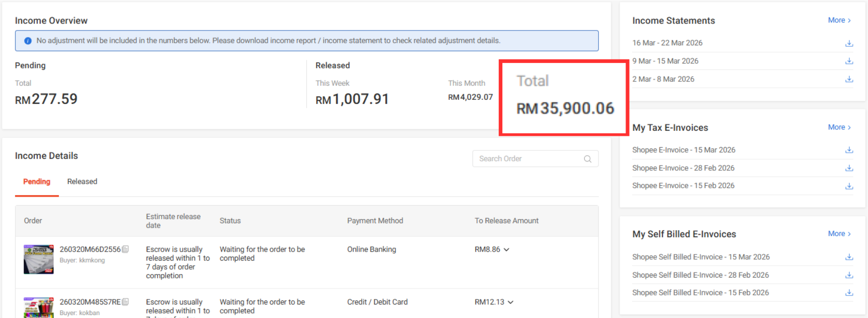
Task: Click the Payment Method column header
Action: (375, 221)
